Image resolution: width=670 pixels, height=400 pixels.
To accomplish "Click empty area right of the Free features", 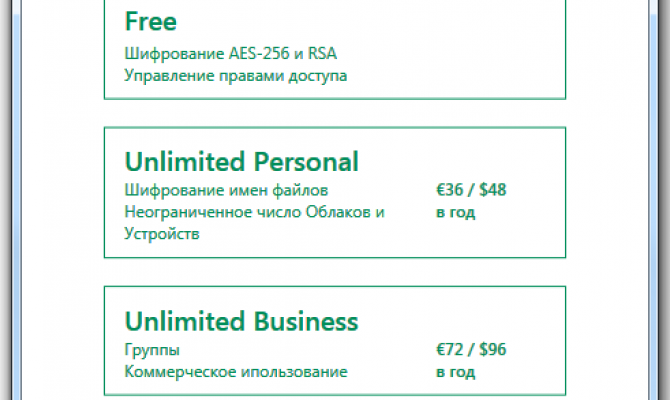I will point(455,64).
